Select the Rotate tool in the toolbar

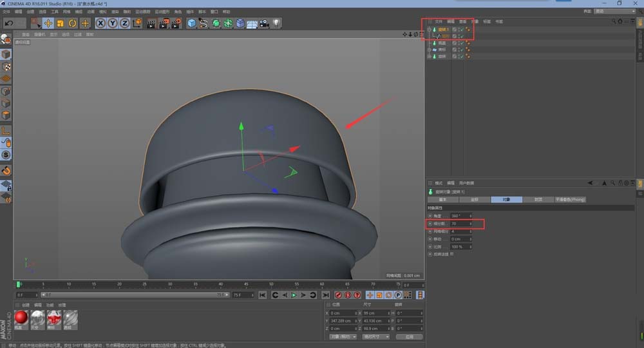(72, 23)
